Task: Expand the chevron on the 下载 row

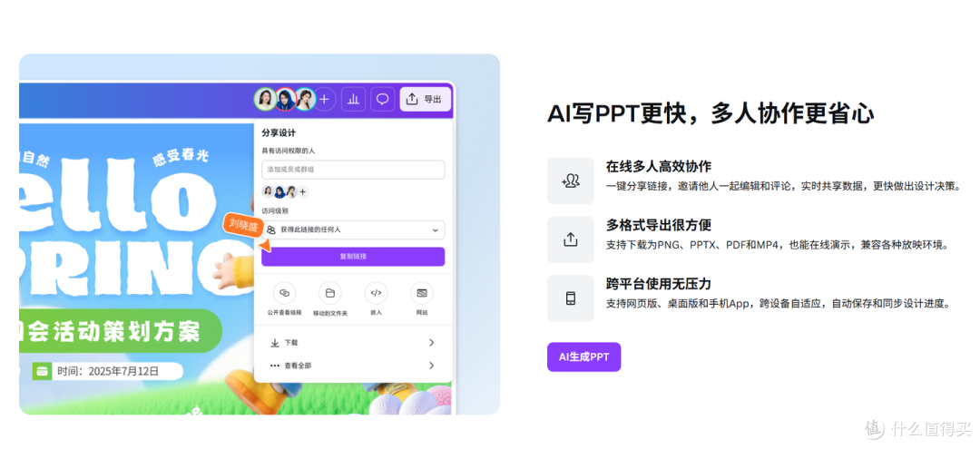Action: click(431, 343)
